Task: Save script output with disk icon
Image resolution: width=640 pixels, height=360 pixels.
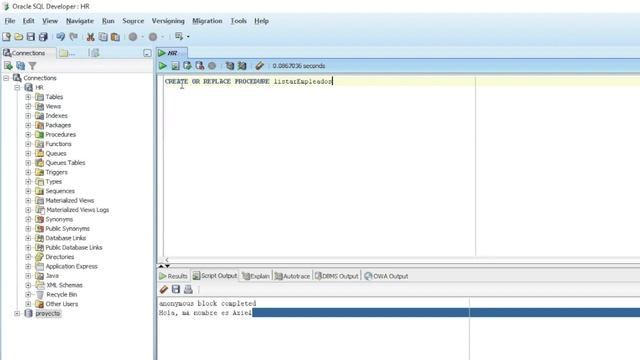Action: [x=176, y=289]
